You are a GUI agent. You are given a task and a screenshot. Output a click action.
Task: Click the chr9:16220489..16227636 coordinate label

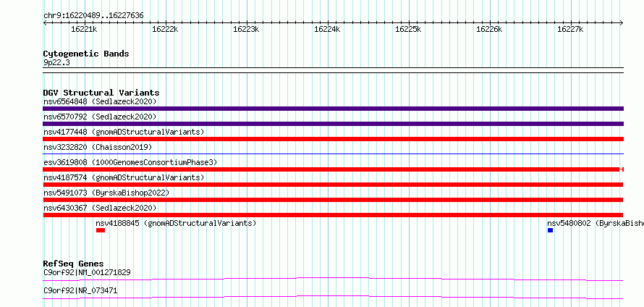[x=93, y=16]
